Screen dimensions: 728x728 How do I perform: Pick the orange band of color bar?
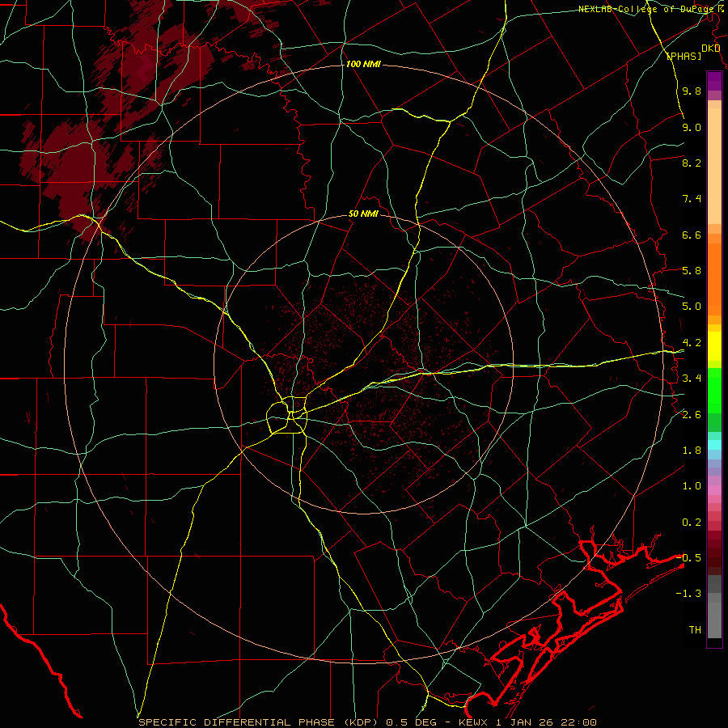714,280
